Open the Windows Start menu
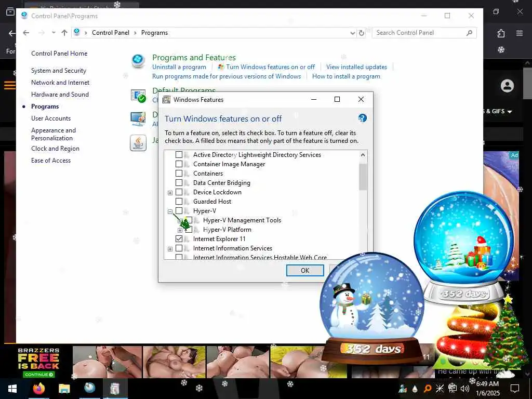 click(x=12, y=389)
